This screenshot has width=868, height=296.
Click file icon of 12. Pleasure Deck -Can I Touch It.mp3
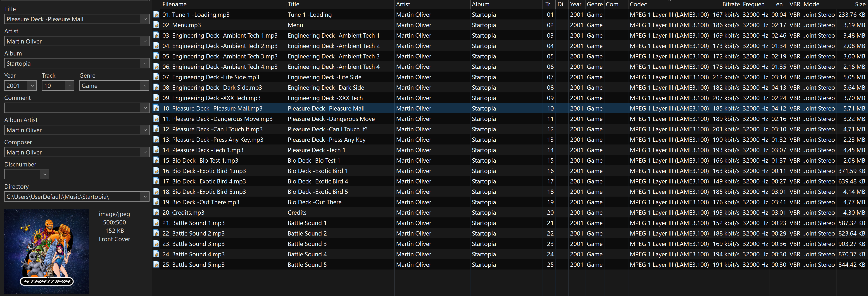point(156,129)
